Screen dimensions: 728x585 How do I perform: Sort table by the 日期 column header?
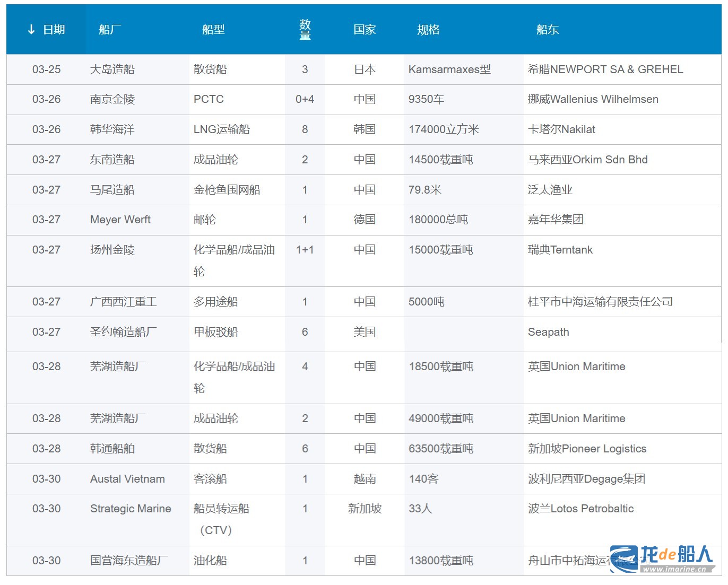pyautogui.click(x=54, y=30)
